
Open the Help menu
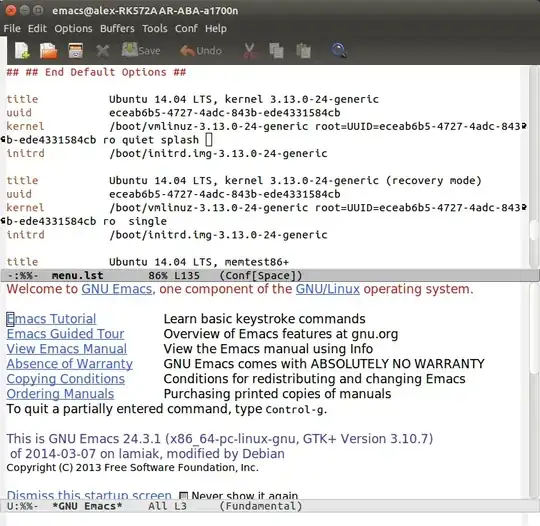216,28
